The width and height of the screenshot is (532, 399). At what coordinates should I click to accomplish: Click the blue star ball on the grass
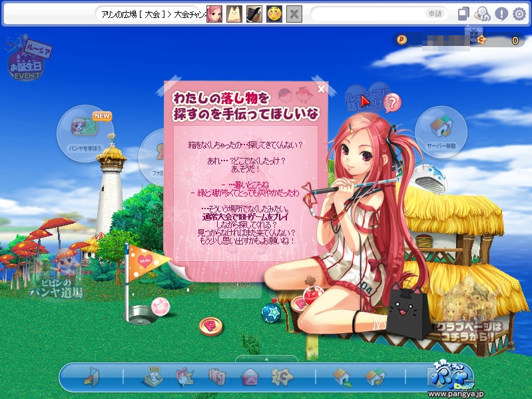(271, 313)
